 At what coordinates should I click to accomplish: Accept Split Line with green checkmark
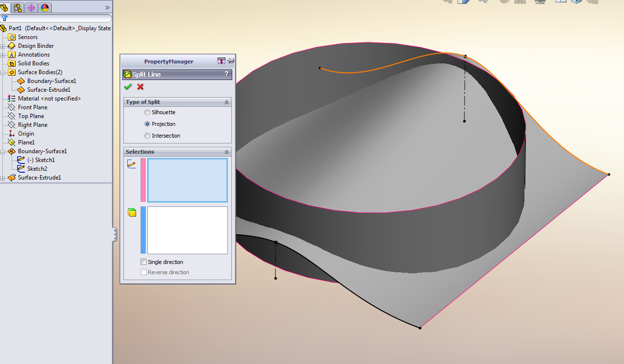(128, 87)
